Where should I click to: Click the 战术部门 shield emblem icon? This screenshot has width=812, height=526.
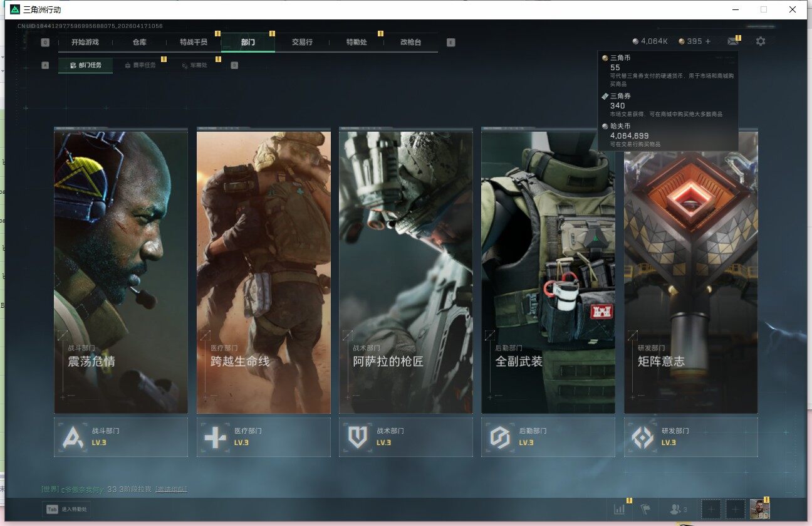(357, 437)
